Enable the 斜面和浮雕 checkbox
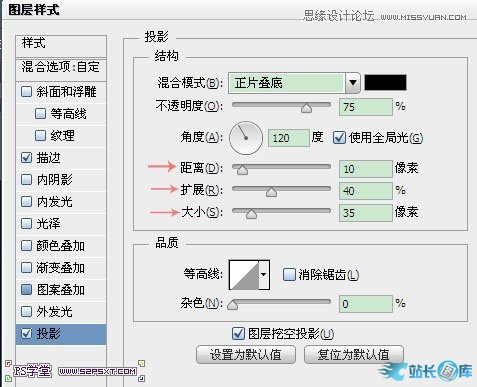The height and width of the screenshot is (387, 477). (x=26, y=92)
